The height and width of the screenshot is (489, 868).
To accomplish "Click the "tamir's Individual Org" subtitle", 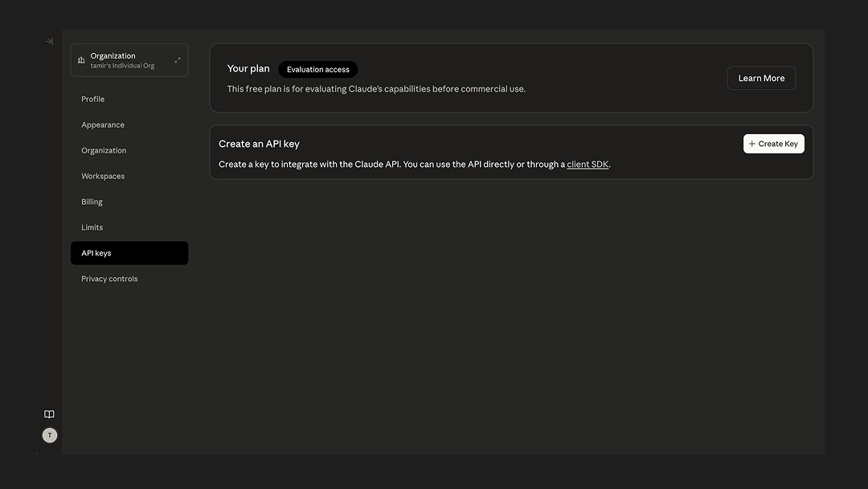I will click(x=122, y=66).
